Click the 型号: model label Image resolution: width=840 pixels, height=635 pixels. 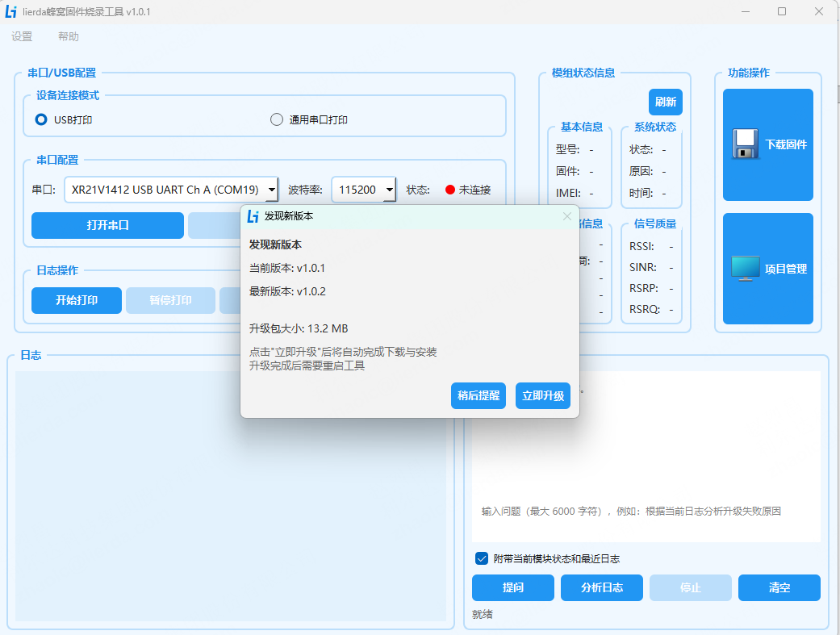pyautogui.click(x=568, y=149)
